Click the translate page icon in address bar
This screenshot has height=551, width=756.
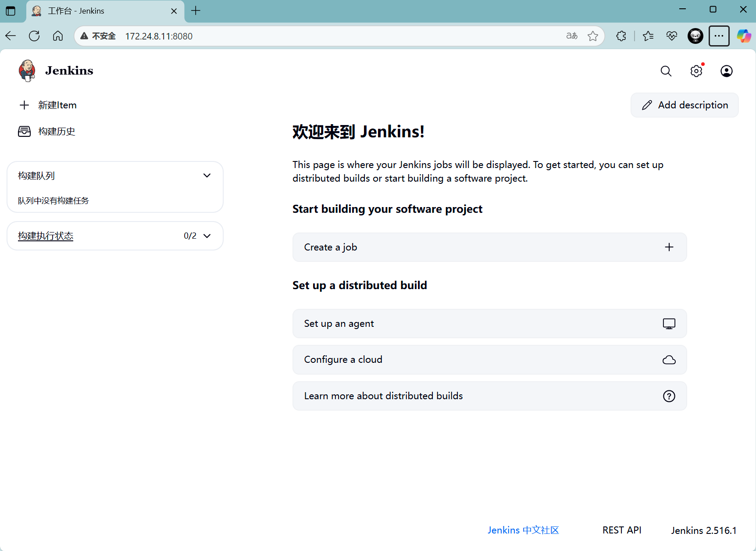pos(572,36)
